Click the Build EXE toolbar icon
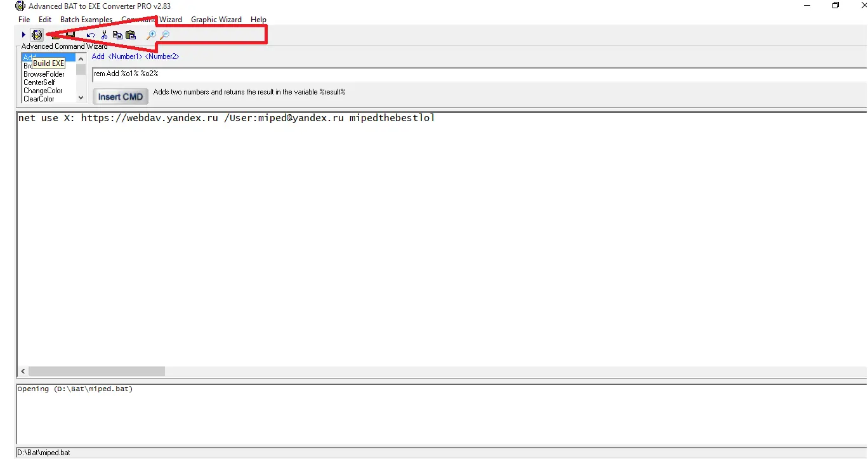 click(37, 35)
